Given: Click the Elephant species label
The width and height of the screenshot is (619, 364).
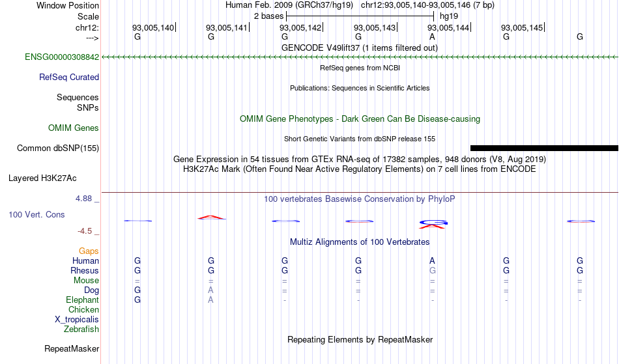Looking at the screenshot, I should pyautogui.click(x=83, y=300).
